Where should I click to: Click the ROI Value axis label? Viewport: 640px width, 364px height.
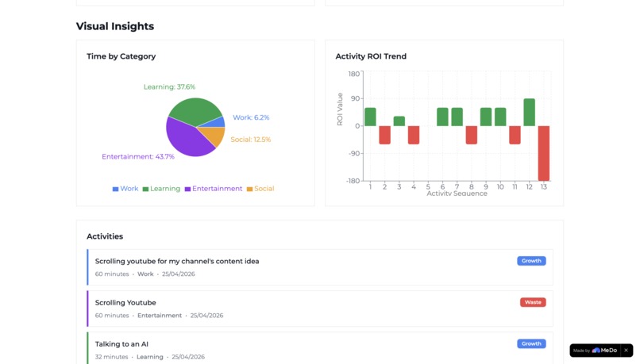pyautogui.click(x=340, y=109)
